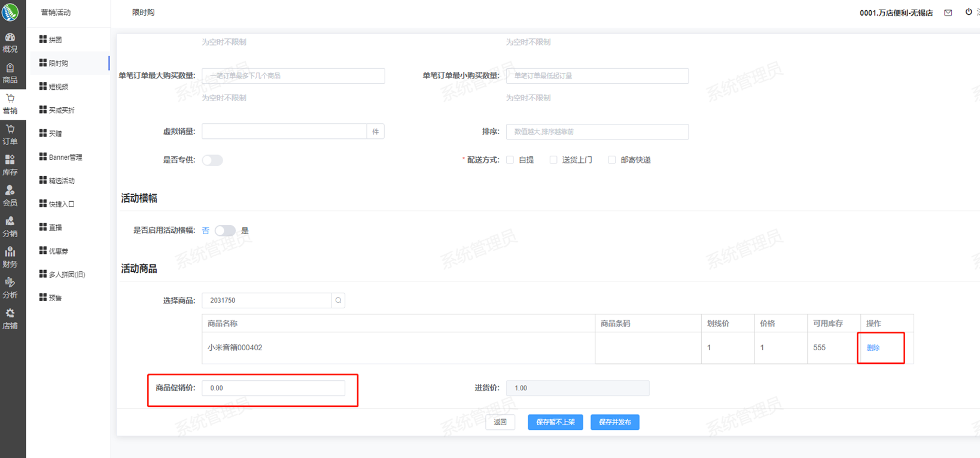Open the 订单 orders section
Viewport: 980px width, 458px height.
pyautogui.click(x=10, y=135)
